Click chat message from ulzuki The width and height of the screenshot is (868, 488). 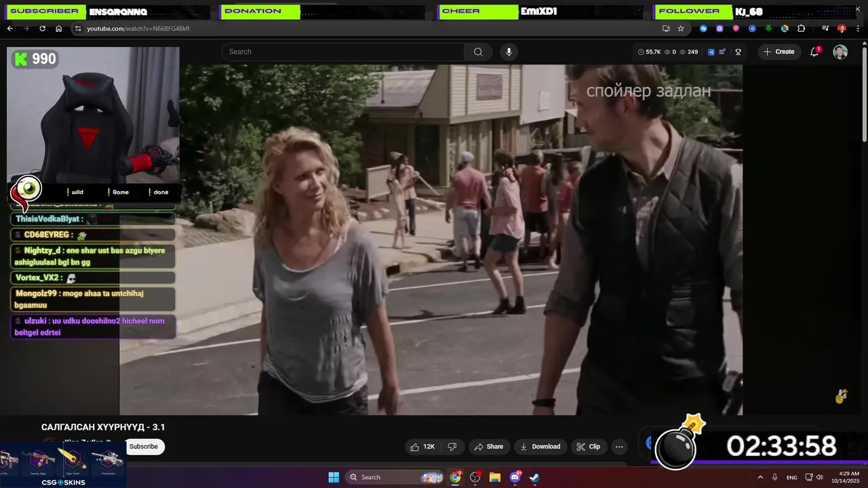point(93,327)
